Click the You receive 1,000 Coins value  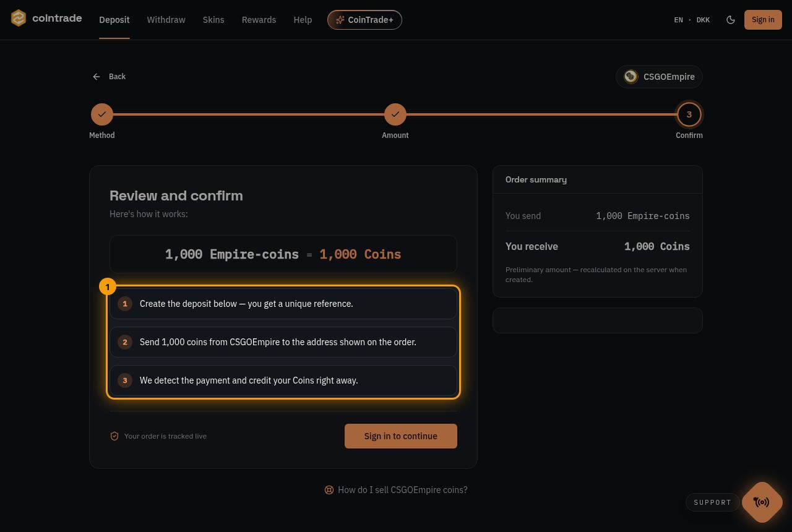[657, 246]
